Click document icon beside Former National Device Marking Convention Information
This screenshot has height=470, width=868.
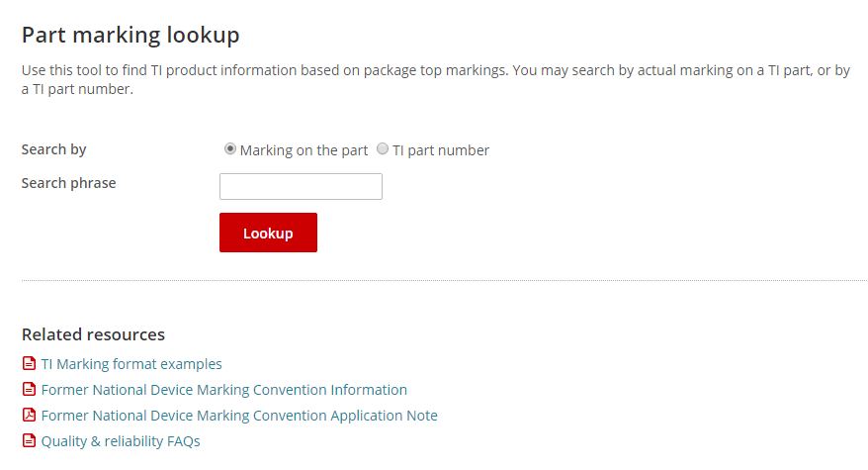[29, 390]
